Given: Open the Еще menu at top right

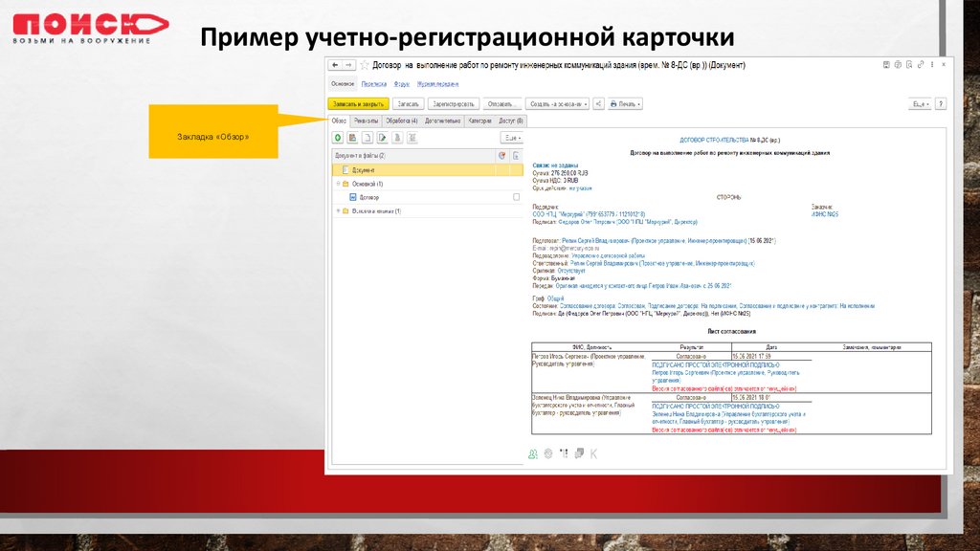Looking at the screenshot, I should [x=920, y=103].
